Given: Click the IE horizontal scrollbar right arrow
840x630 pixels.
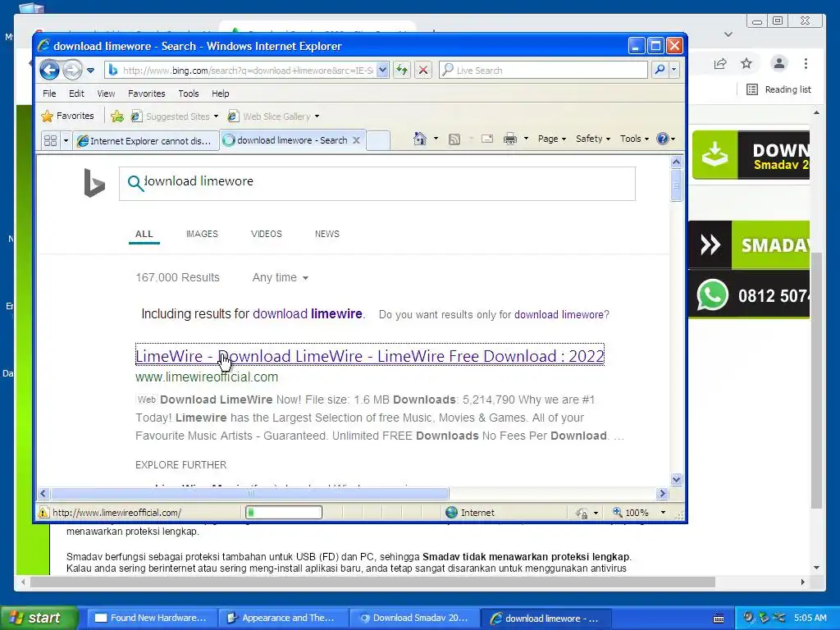Looking at the screenshot, I should [663, 493].
